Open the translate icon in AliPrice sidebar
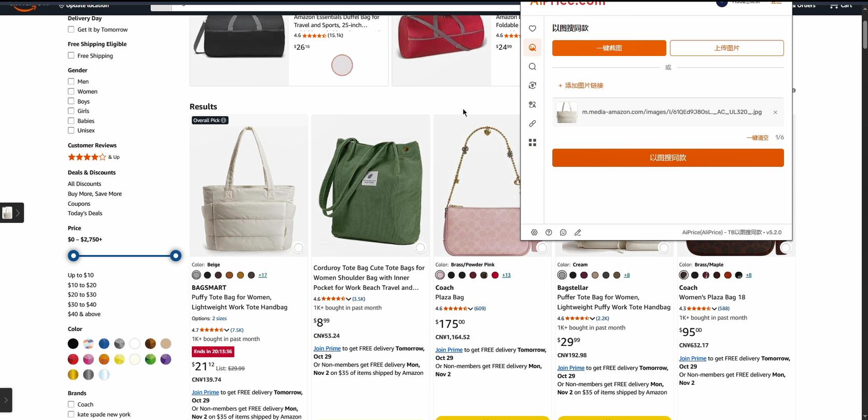868x420 pixels. click(x=533, y=104)
